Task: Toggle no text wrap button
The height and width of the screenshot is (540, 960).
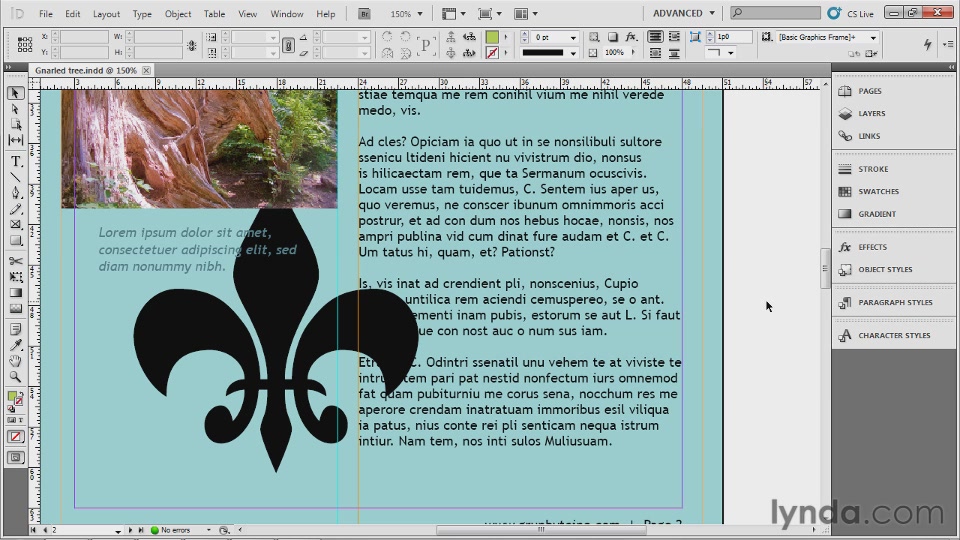Action: click(x=655, y=37)
